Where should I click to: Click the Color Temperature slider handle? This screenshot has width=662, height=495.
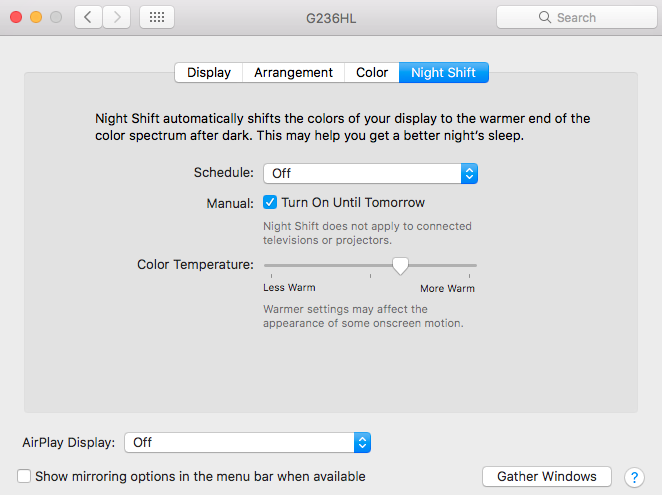[400, 265]
